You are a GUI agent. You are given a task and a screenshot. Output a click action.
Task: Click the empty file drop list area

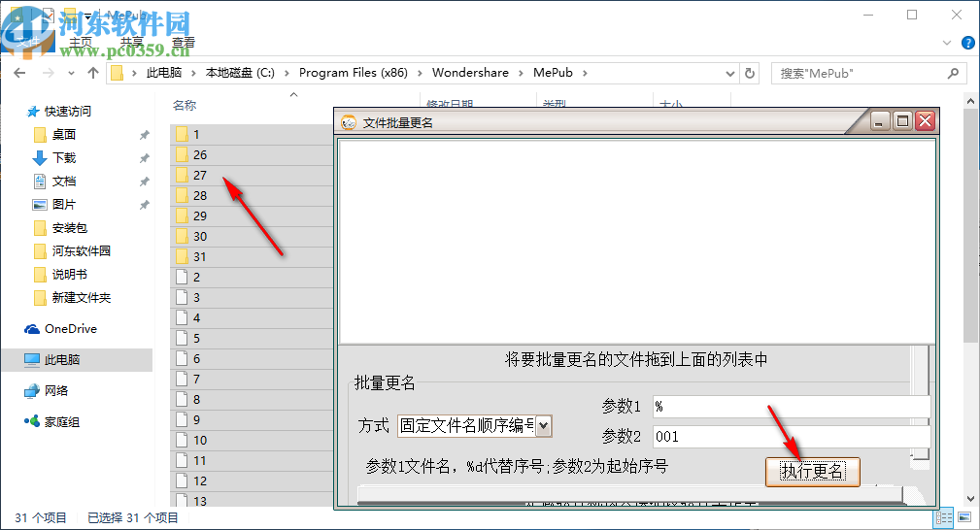[636, 242]
